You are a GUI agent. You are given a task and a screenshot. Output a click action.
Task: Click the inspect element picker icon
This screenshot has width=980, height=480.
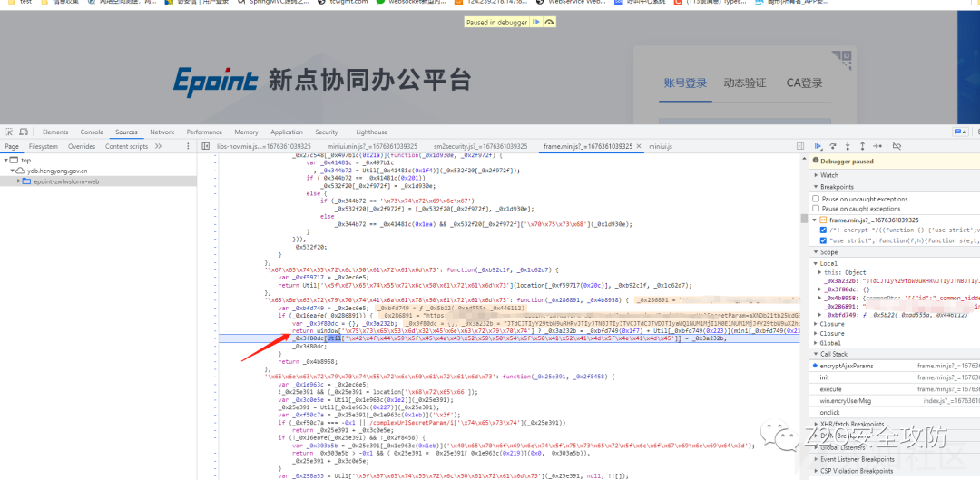click(9, 132)
